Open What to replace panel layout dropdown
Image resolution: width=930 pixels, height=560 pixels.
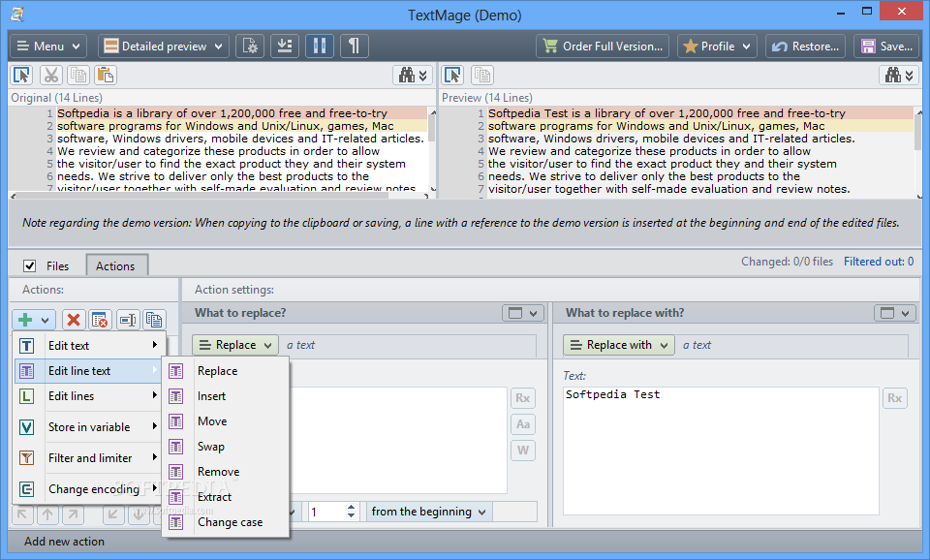(522, 313)
